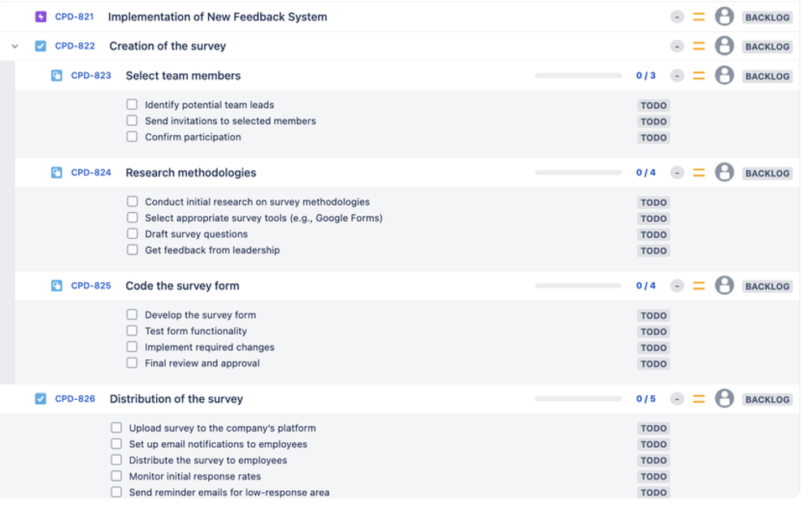The width and height of the screenshot is (812, 508).
Task: Click the progress bar for 'Research methodologies'
Action: [577, 172]
